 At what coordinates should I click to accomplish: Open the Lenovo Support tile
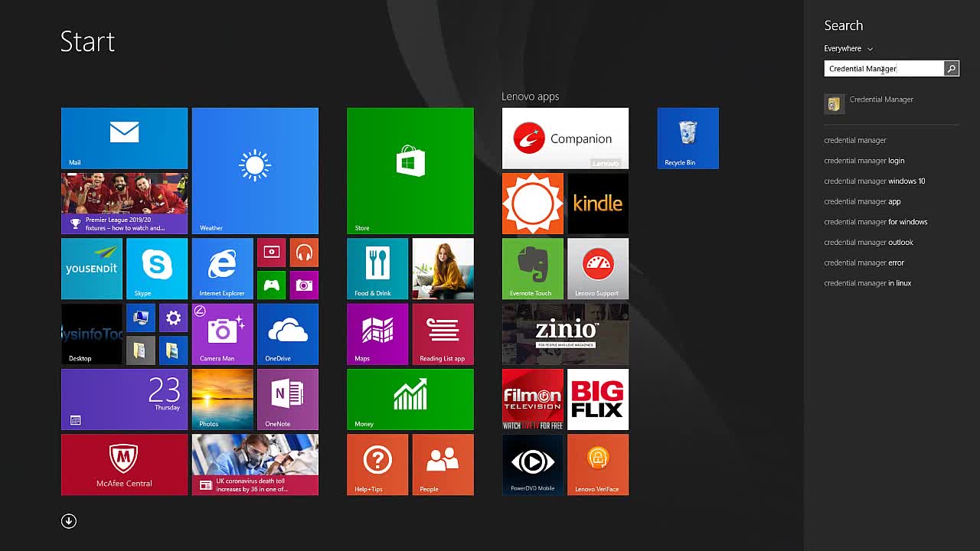(598, 269)
